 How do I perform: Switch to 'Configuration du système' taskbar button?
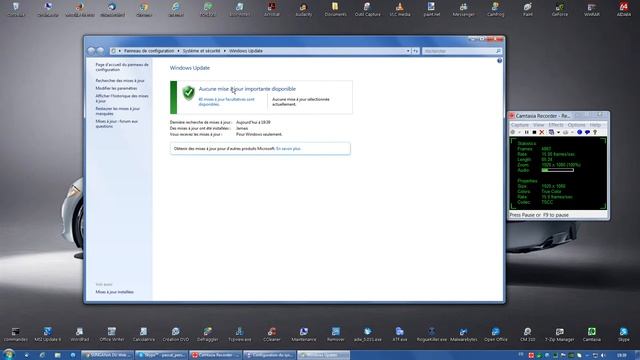tap(269, 355)
